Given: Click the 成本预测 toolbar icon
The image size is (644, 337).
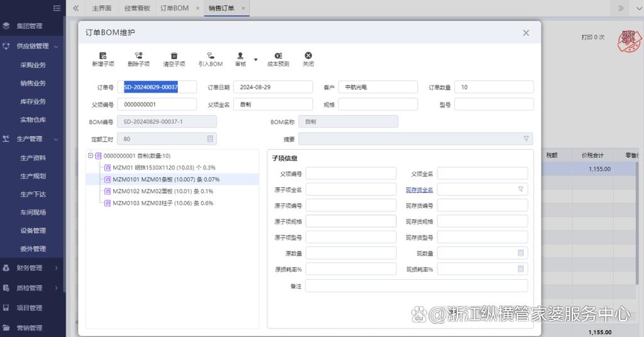Looking at the screenshot, I should coord(278,55).
